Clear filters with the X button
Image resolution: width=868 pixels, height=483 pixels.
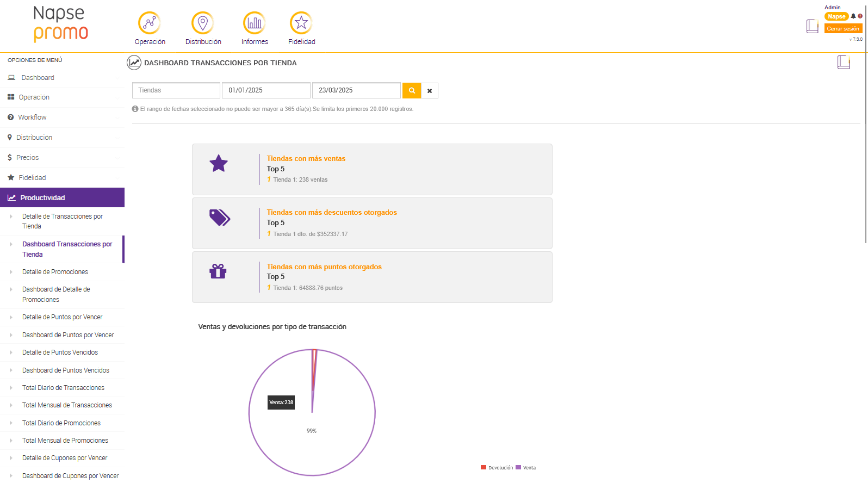point(430,91)
